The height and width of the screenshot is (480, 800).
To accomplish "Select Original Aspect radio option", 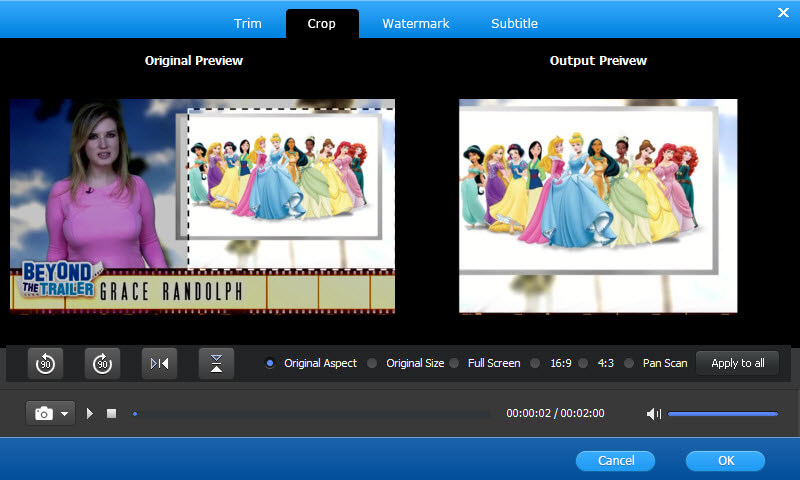I will [x=270, y=363].
